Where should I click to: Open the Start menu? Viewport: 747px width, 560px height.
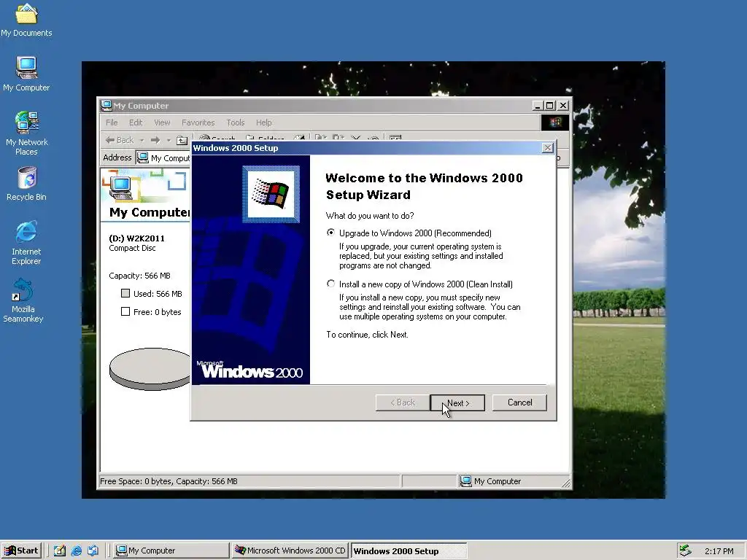[21, 551]
